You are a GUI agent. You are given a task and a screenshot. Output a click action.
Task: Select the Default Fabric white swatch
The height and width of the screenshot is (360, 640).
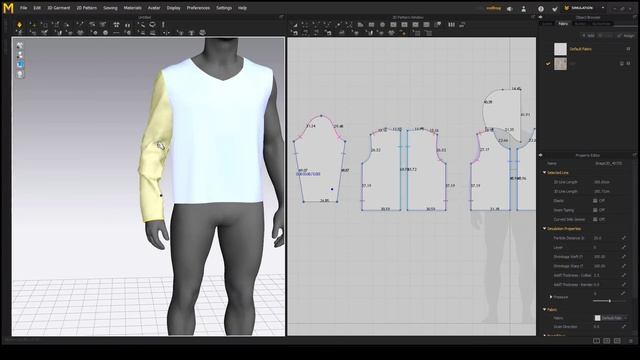click(560, 49)
